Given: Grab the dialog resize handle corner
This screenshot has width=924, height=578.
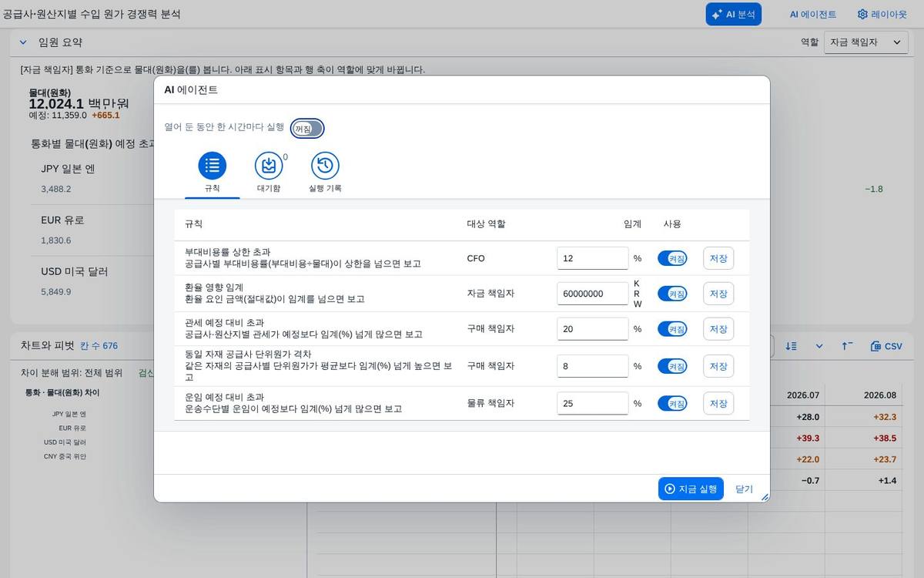Looking at the screenshot, I should pyautogui.click(x=765, y=497).
